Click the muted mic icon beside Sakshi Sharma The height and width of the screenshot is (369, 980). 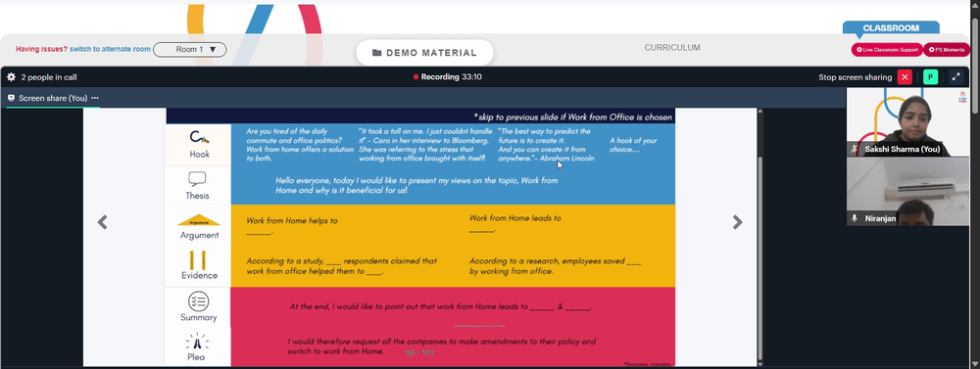point(855,149)
